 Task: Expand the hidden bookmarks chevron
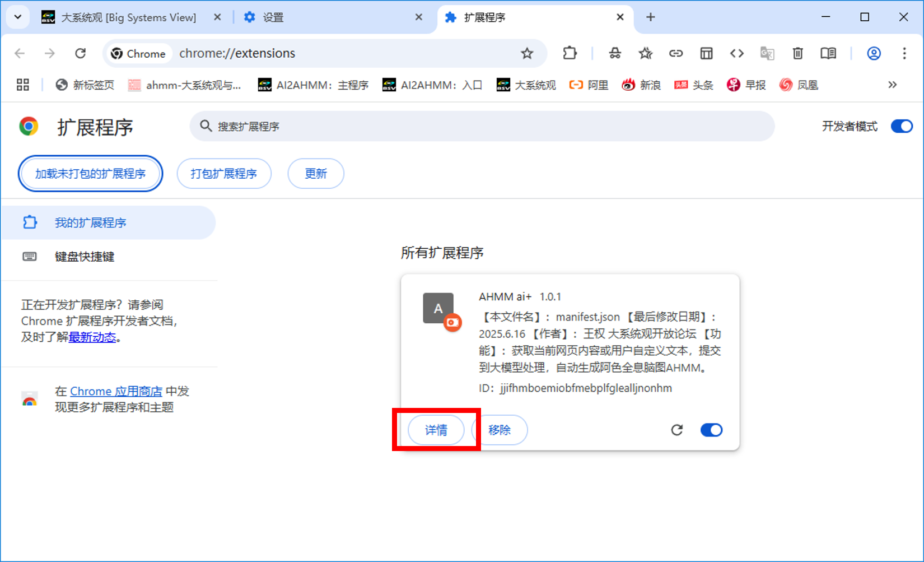click(x=892, y=85)
